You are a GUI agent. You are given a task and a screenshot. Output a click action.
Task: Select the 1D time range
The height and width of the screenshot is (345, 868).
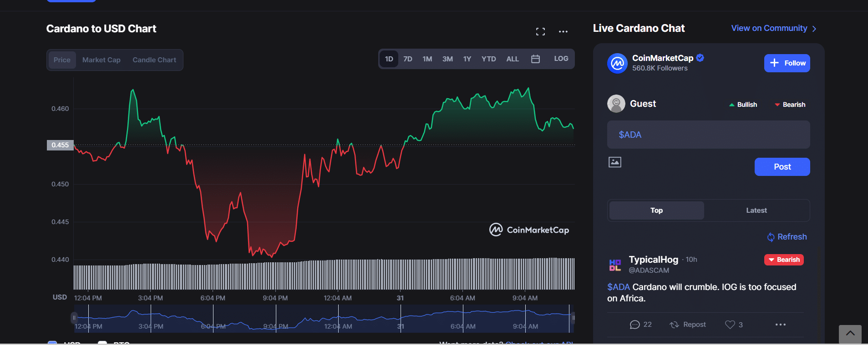point(389,59)
